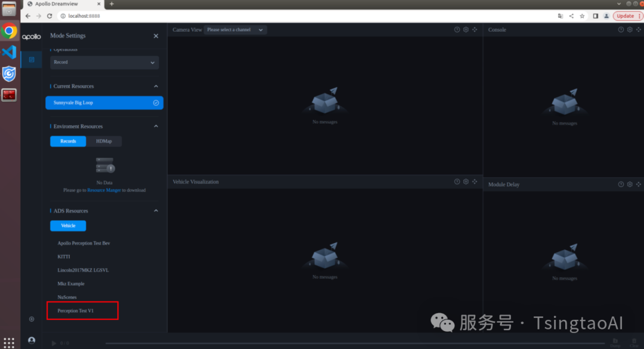Viewport: 644px width, 349px height.
Task: Click Console panel move icon
Action: tap(639, 30)
